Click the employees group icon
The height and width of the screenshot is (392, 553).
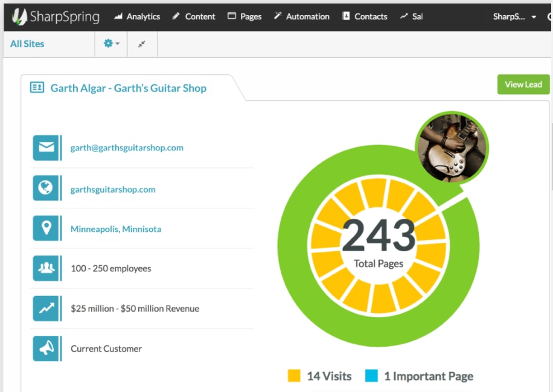[x=46, y=268]
